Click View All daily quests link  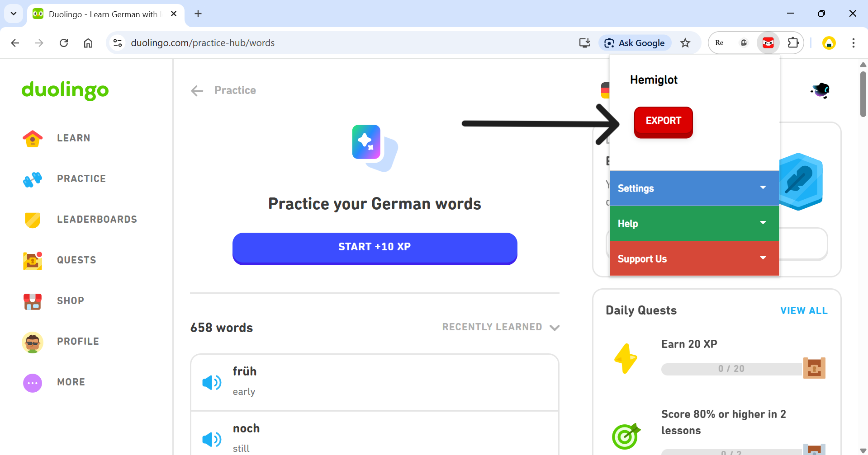click(x=803, y=311)
